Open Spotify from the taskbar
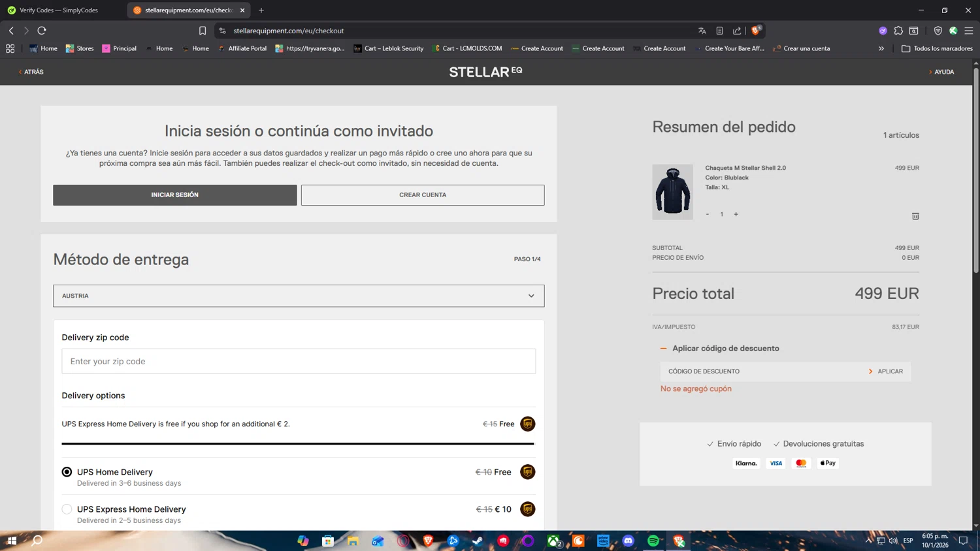 [653, 541]
